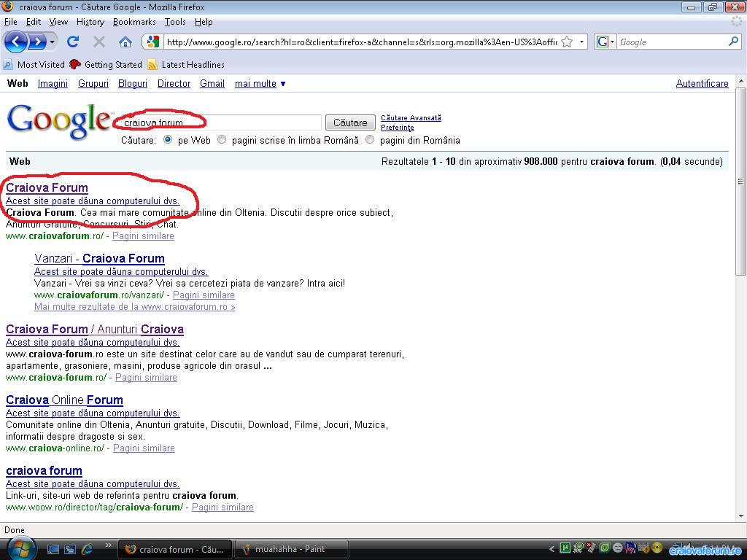This screenshot has height=560, width=747.
Task: Go to the Home page icon
Action: (x=125, y=42)
